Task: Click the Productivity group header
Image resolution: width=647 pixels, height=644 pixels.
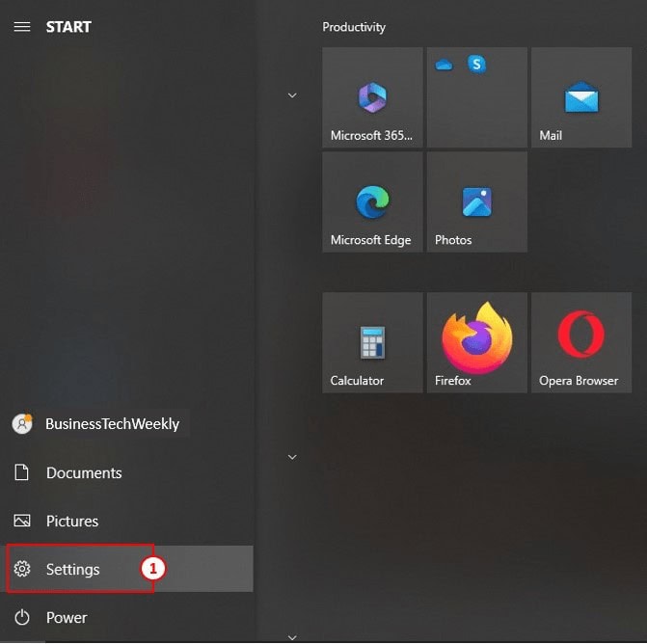Action: pos(354,27)
